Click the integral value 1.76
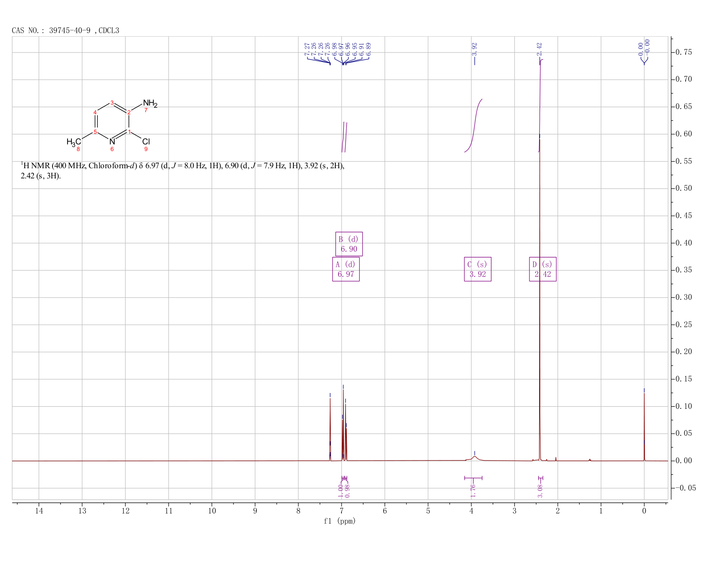 [473, 491]
